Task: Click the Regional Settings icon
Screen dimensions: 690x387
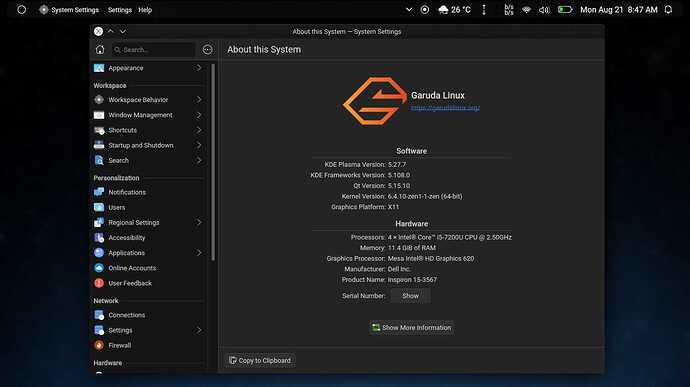Action: [99, 223]
